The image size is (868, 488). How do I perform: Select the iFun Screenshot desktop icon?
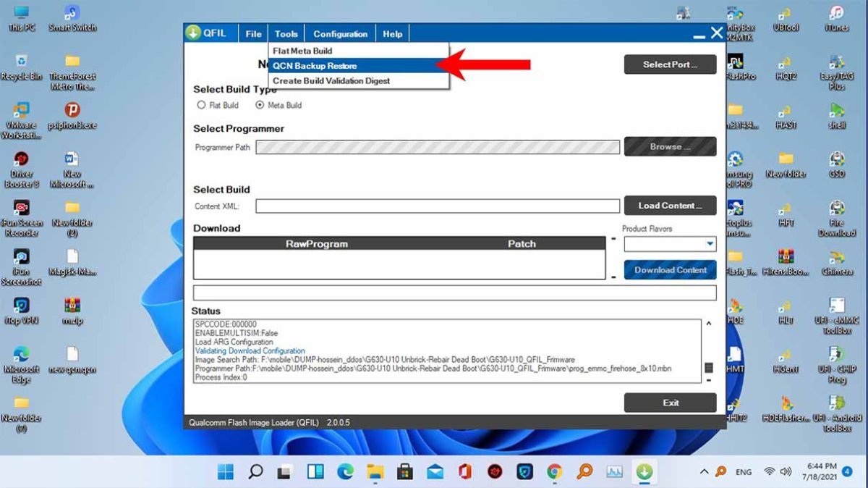click(x=22, y=267)
